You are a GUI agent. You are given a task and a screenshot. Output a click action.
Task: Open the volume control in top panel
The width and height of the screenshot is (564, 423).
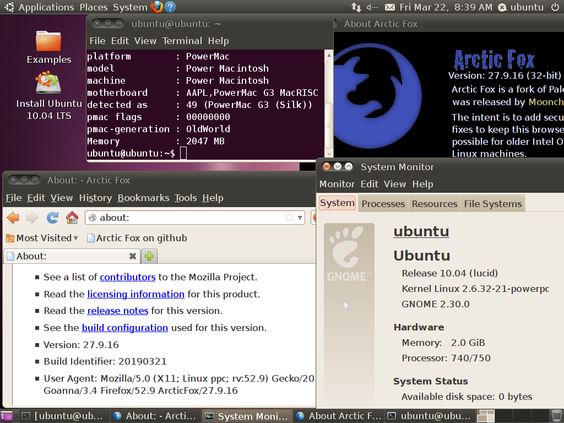(x=372, y=7)
